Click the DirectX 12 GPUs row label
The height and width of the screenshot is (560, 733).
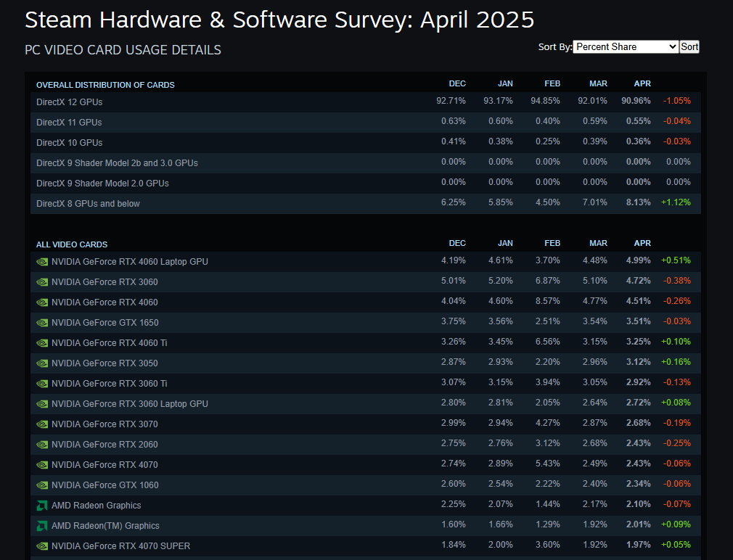point(69,102)
